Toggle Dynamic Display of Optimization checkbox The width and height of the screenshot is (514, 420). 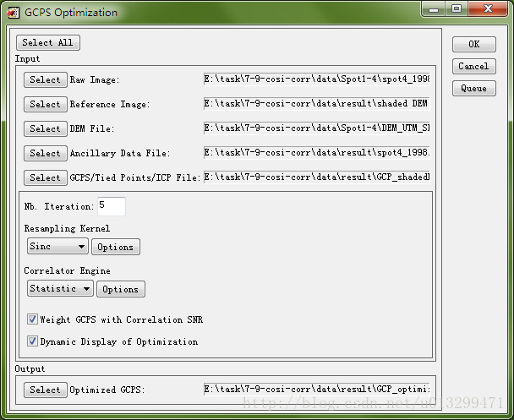(32, 341)
